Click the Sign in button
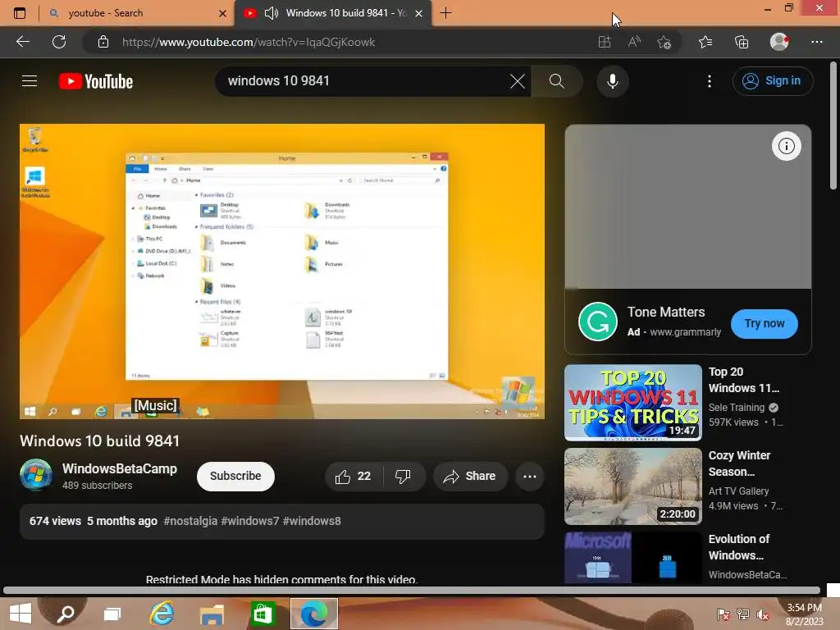Screen dimensions: 840x630 773,81
